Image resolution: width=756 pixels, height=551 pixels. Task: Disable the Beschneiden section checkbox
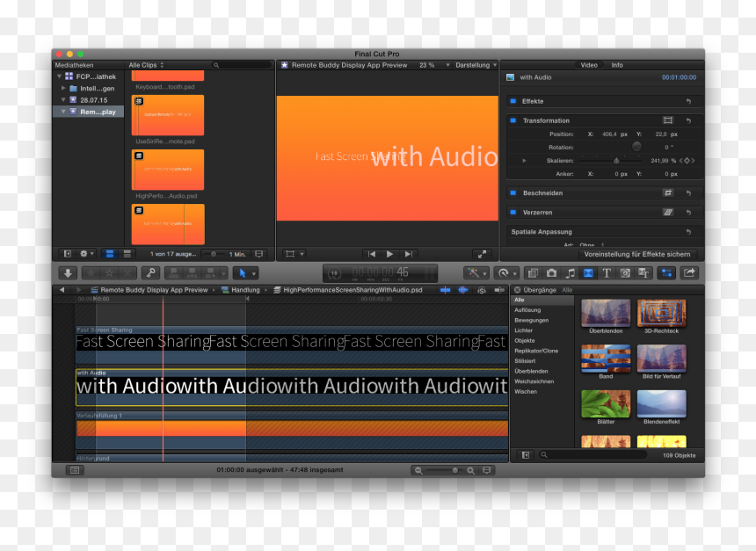click(x=513, y=192)
